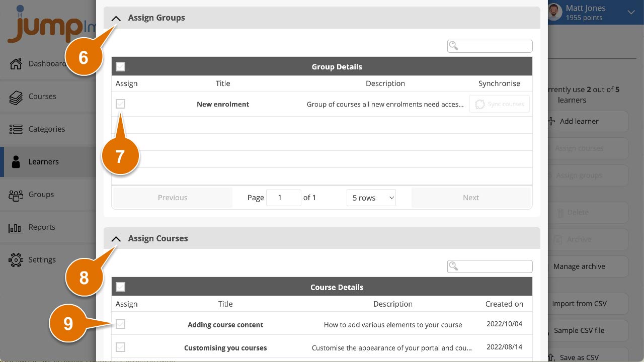The image size is (644, 362).
Task: Open Courses in the sidebar
Action: [48, 97]
